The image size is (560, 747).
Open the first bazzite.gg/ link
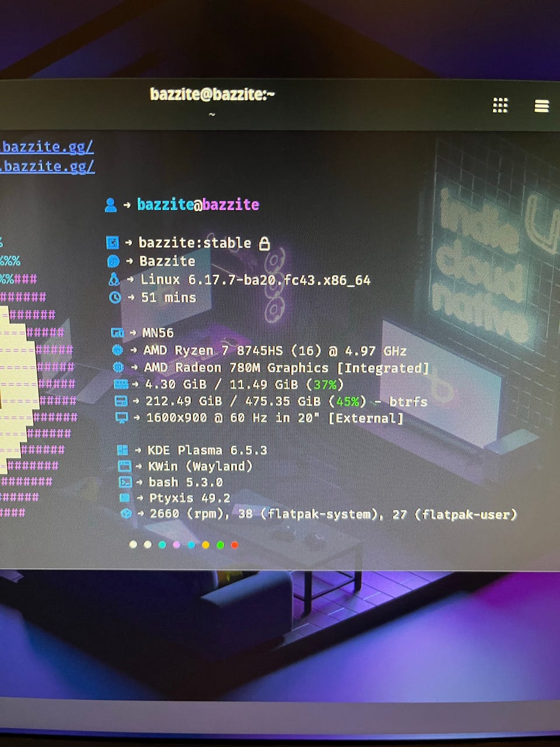click(x=47, y=146)
